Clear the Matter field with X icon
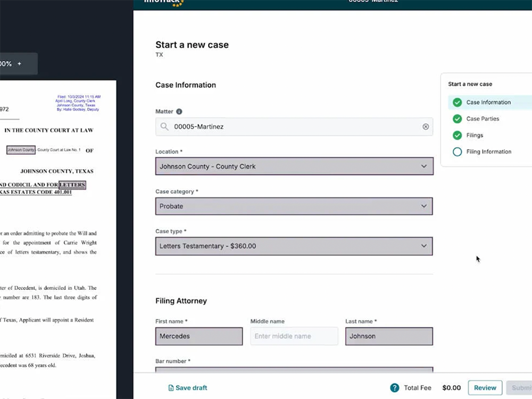532x399 pixels. pyautogui.click(x=426, y=127)
